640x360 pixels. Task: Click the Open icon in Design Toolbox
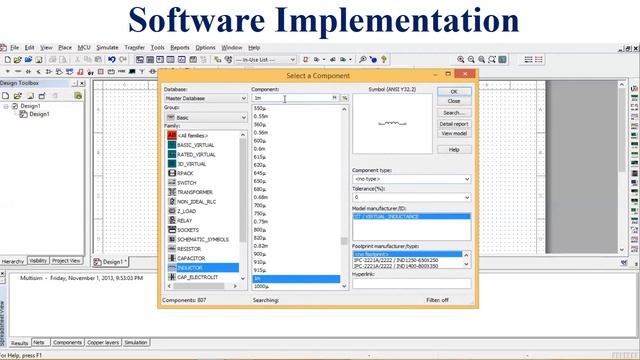click(x=18, y=96)
